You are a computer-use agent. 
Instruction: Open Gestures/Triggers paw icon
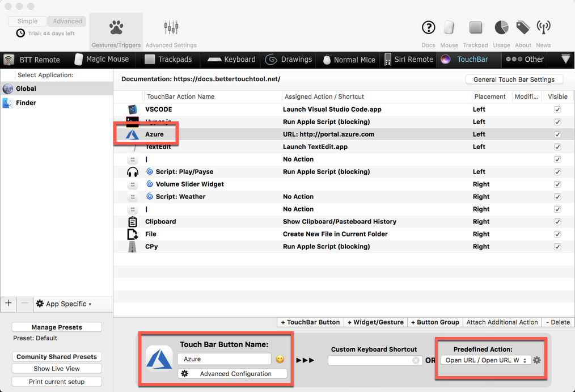[116, 27]
